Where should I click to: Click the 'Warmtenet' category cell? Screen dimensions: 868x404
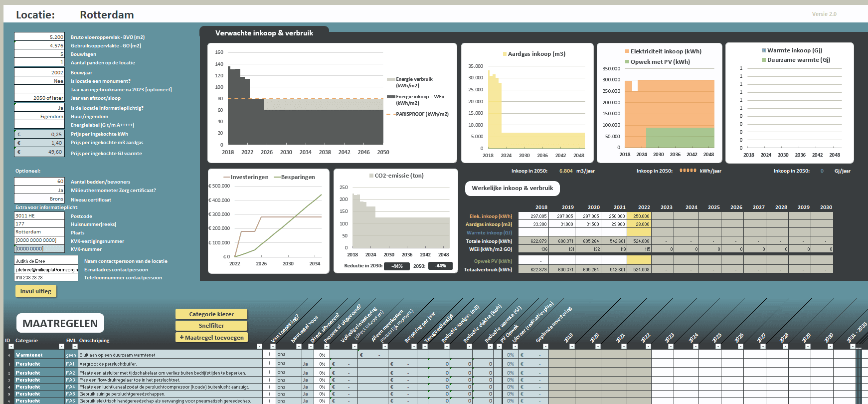[40, 355]
